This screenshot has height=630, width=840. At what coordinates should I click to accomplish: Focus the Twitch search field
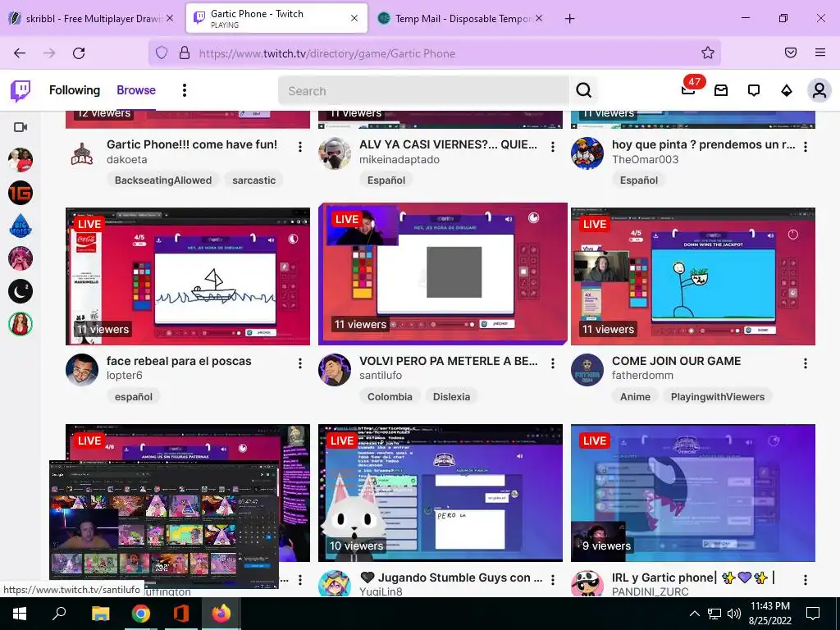423,90
